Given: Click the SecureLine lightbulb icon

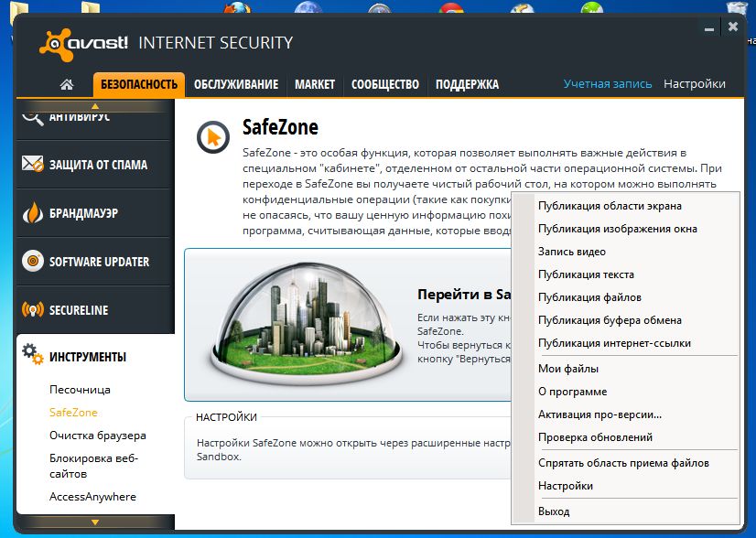Looking at the screenshot, I should (33, 309).
